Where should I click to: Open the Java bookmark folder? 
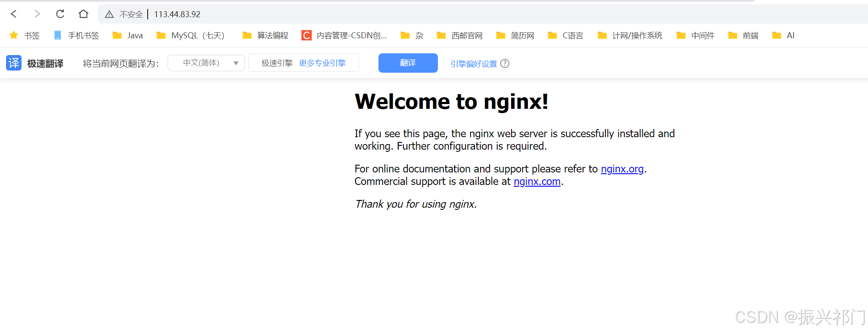pyautogui.click(x=127, y=35)
